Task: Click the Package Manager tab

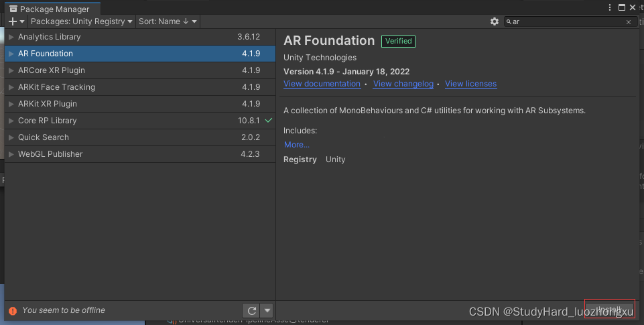Action: pos(52,9)
